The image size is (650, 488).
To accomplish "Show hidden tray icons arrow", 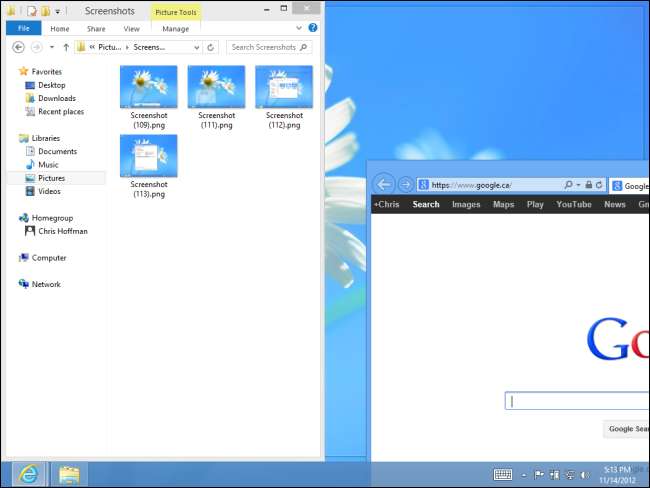I will [524, 475].
